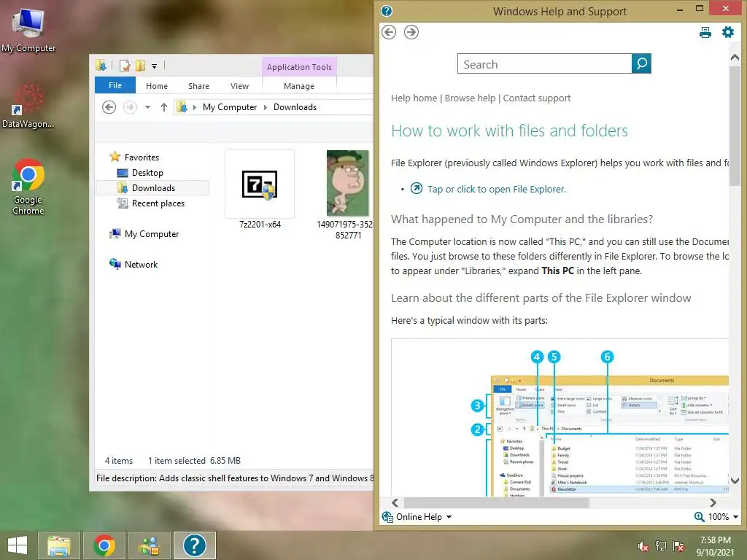Click '1 item selected 6.85 MB' status text
This screenshot has height=560, width=747.
pos(194,461)
